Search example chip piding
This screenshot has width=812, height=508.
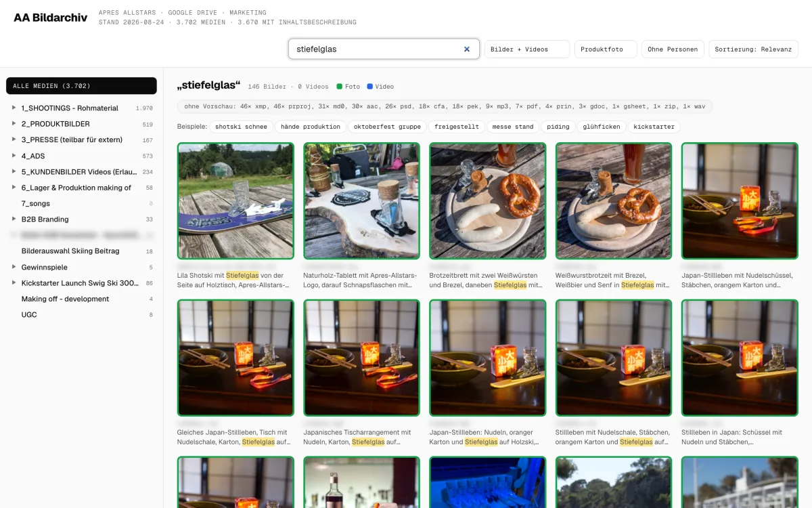pyautogui.click(x=558, y=127)
